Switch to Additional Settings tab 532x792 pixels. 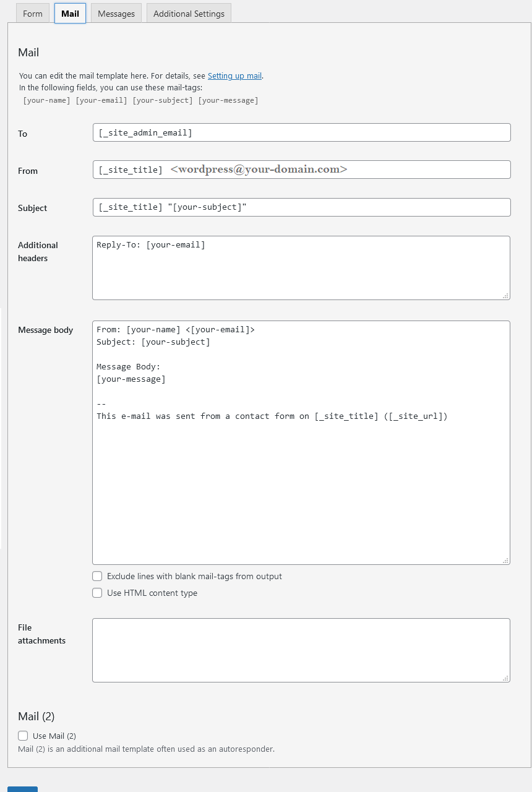[188, 13]
